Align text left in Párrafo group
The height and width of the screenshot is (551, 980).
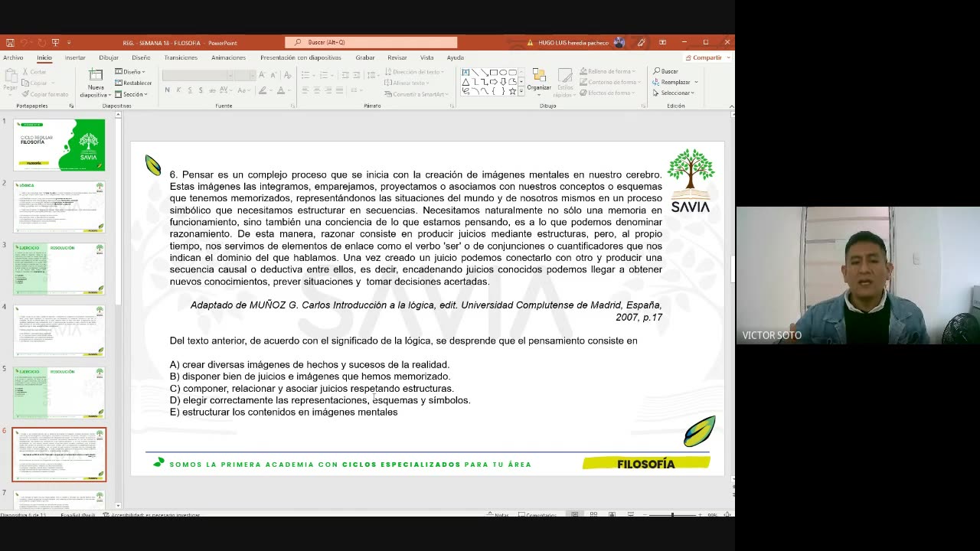tap(305, 90)
